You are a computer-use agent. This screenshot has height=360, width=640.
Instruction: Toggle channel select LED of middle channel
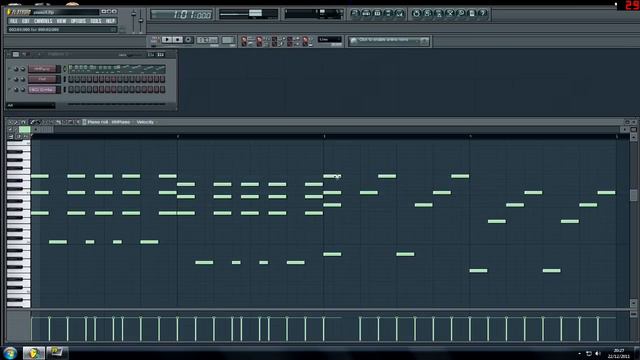click(64, 79)
